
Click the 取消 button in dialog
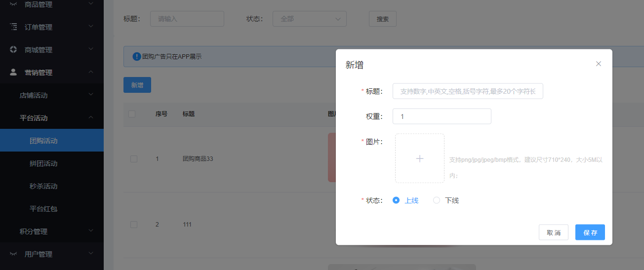click(553, 232)
